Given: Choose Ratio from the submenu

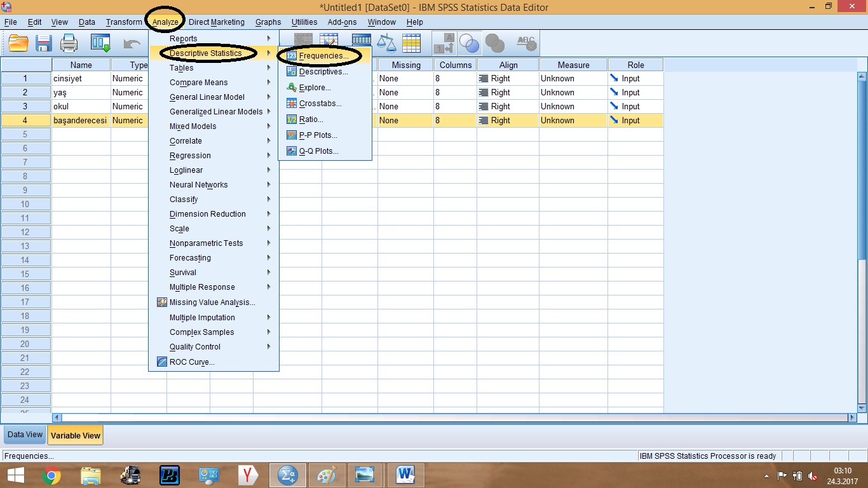Looking at the screenshot, I should click(325, 119).
